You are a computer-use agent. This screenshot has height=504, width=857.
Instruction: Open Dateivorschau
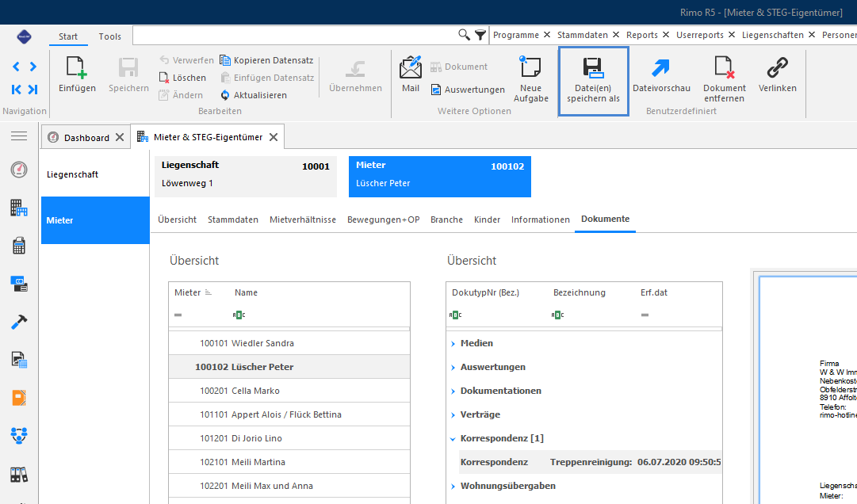pyautogui.click(x=661, y=74)
